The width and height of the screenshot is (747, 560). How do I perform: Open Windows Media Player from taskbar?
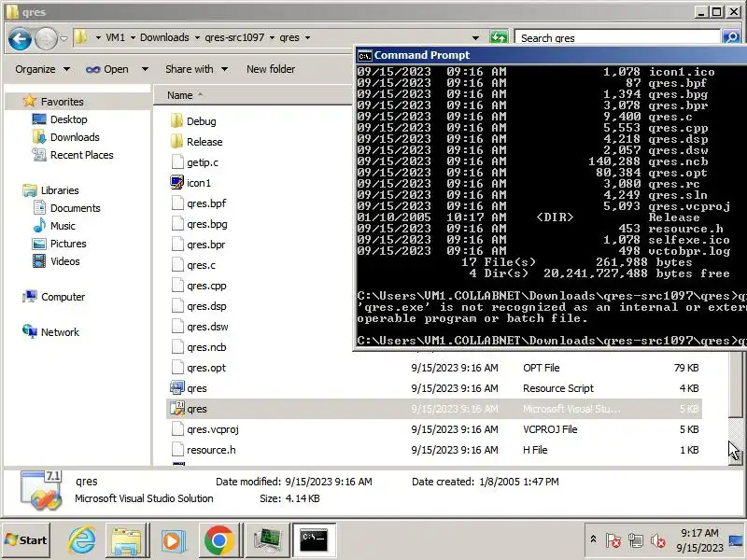pyautogui.click(x=173, y=540)
